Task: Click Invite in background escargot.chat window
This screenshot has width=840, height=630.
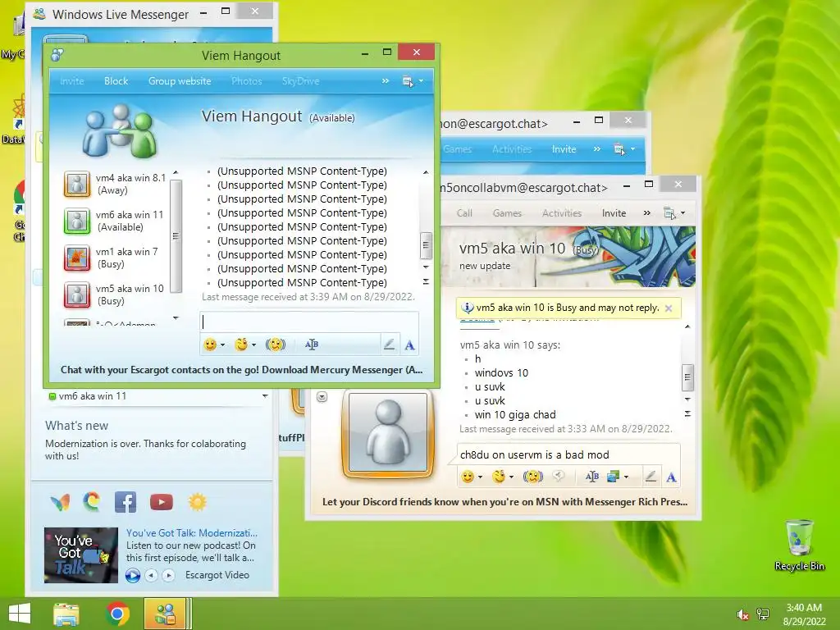Action: [564, 149]
